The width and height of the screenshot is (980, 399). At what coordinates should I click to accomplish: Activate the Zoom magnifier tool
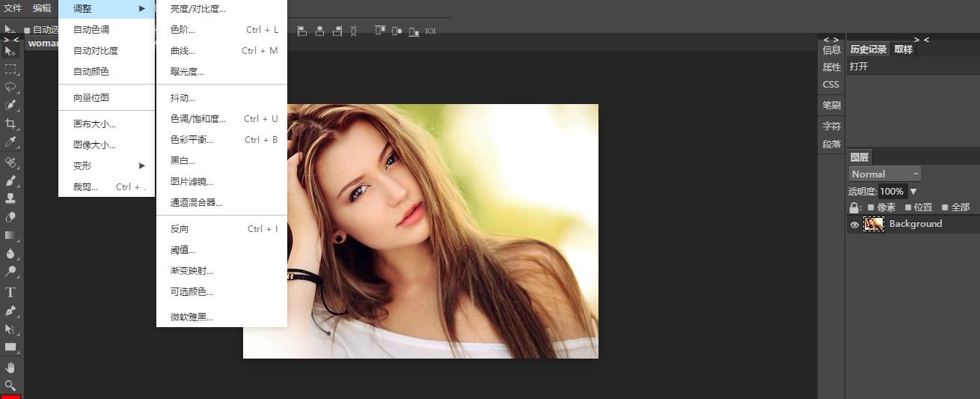coord(10,386)
